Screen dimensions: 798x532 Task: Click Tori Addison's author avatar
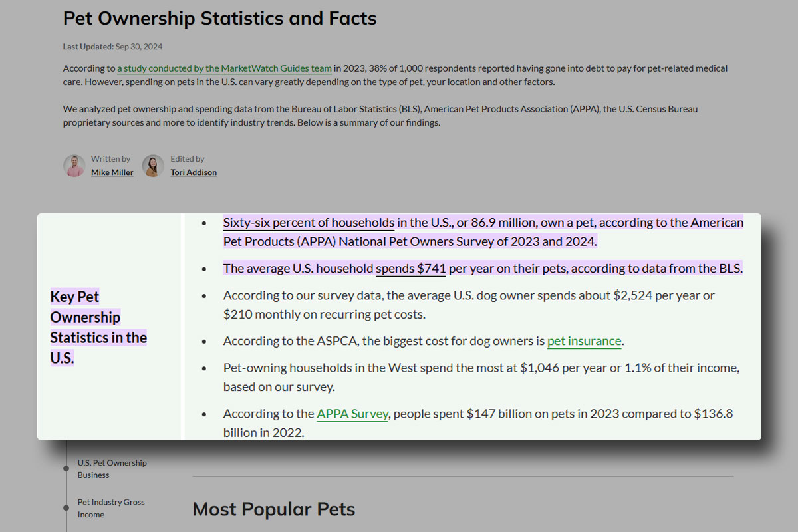pyautogui.click(x=152, y=165)
